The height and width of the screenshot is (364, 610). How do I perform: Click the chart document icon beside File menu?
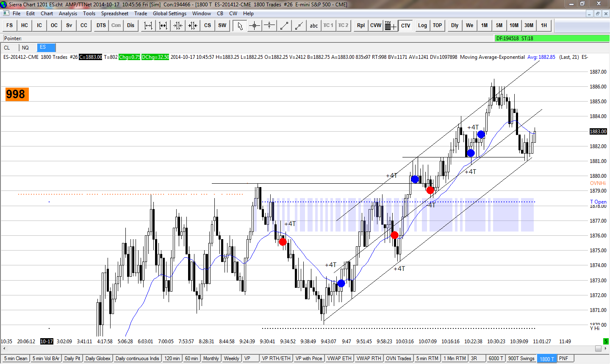(x=5, y=14)
